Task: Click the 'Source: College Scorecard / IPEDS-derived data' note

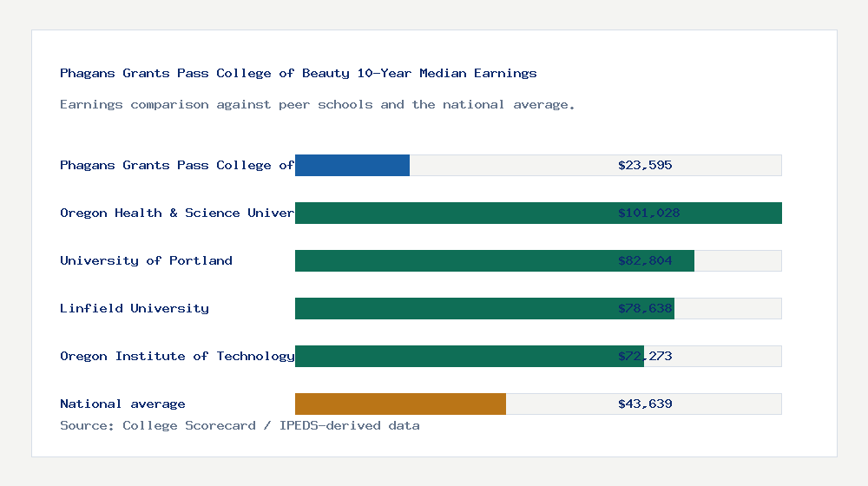Action: [240, 425]
